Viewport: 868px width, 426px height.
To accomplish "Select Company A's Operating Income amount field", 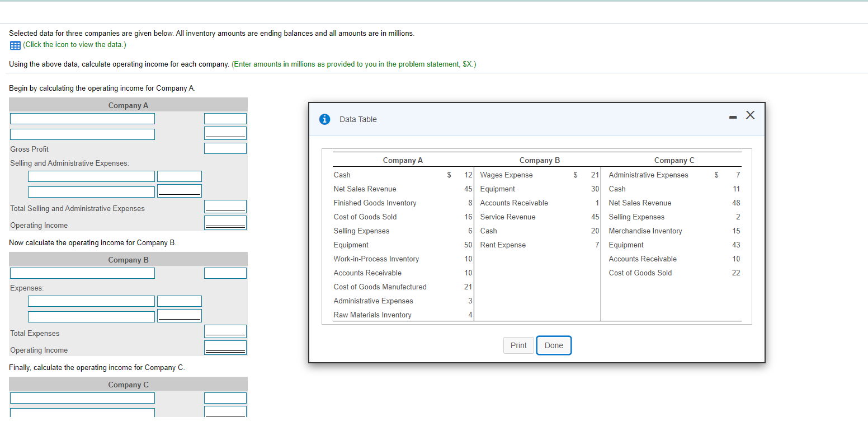I will [x=225, y=222].
